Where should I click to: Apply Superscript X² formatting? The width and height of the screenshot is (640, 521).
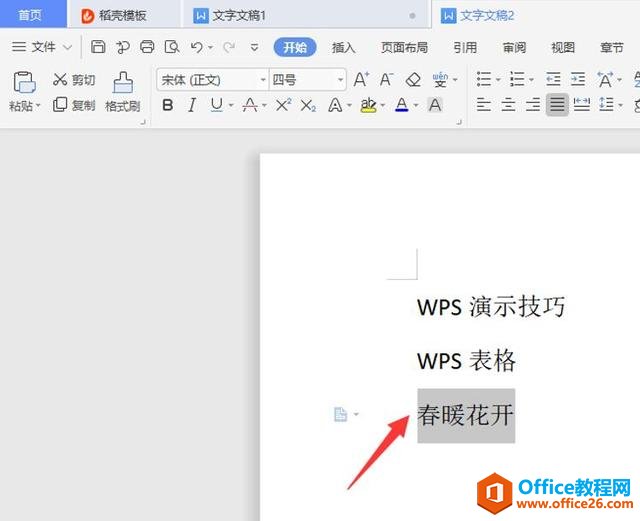point(283,105)
